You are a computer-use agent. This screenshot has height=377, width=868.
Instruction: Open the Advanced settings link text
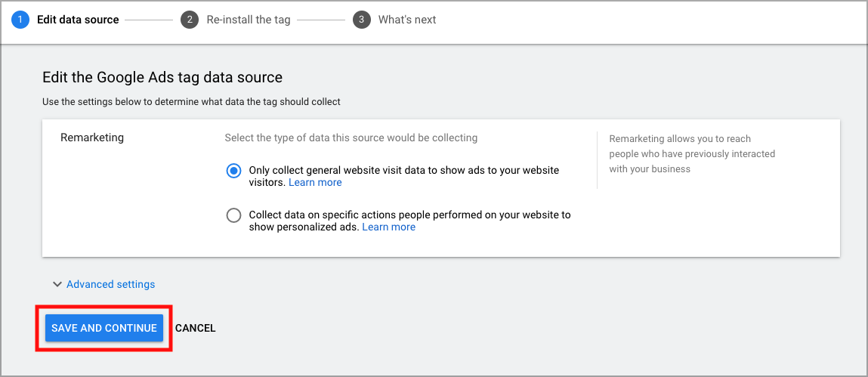click(x=111, y=284)
